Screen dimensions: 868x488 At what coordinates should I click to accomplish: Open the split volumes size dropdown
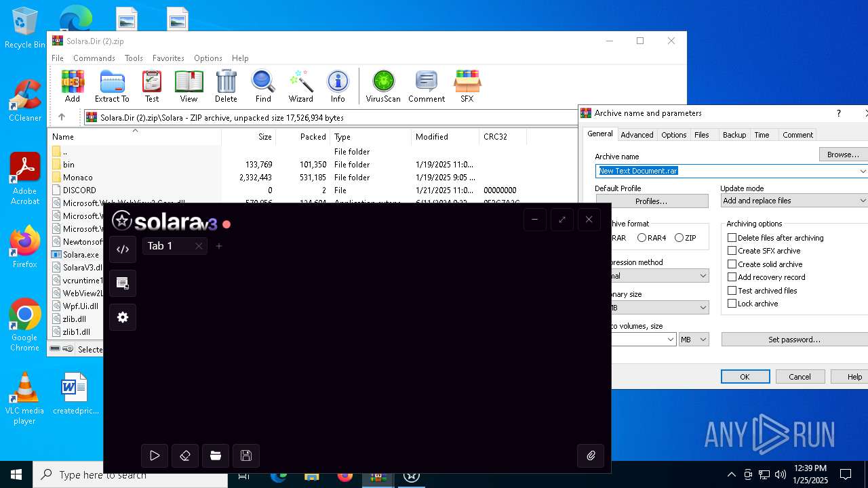pyautogui.click(x=671, y=340)
